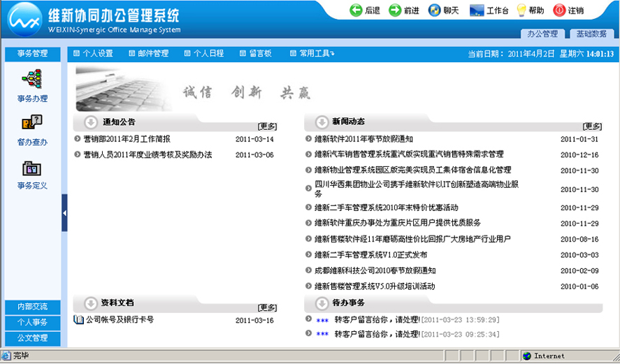The image size is (620, 364).
Task: Click the 后退 back arrow icon
Action: click(356, 10)
